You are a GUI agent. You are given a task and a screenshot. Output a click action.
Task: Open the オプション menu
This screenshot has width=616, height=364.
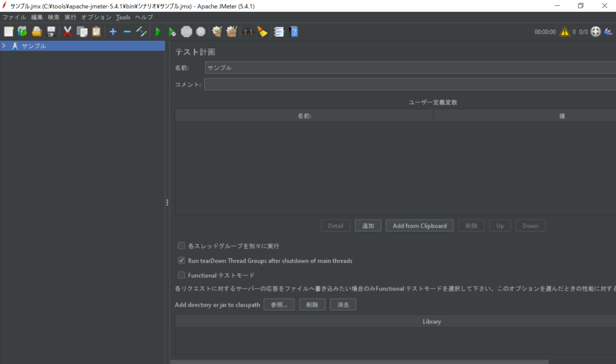tap(96, 17)
